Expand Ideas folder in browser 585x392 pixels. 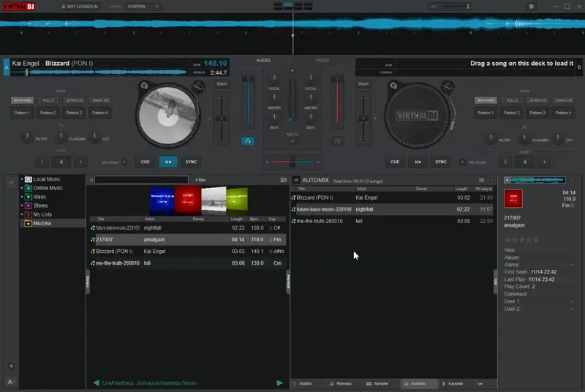tap(22, 197)
